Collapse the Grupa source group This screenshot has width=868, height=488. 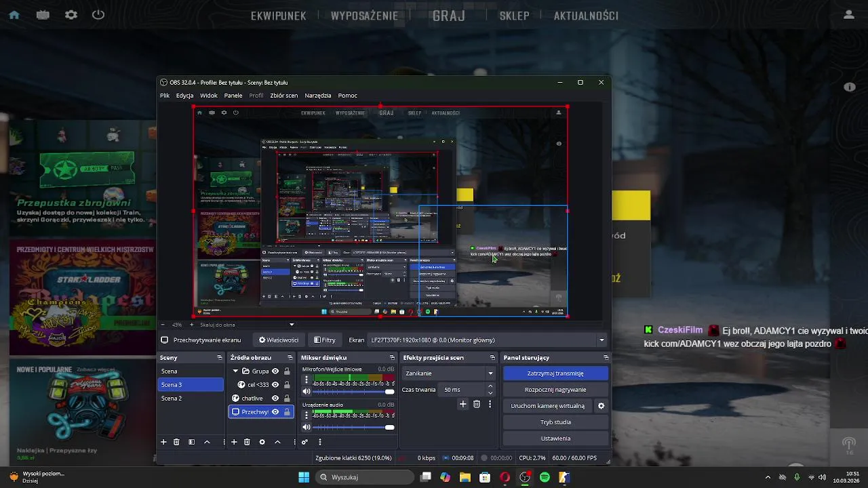235,371
